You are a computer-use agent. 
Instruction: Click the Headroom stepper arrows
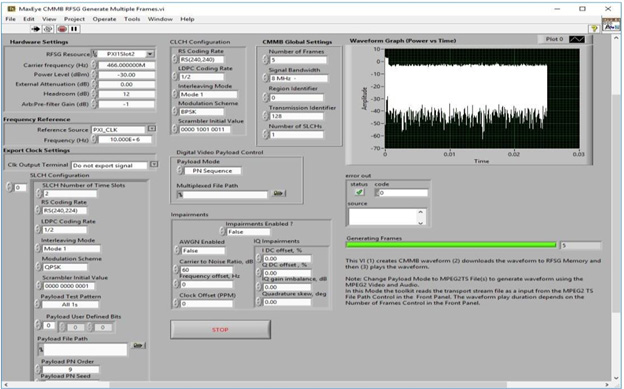(94, 94)
